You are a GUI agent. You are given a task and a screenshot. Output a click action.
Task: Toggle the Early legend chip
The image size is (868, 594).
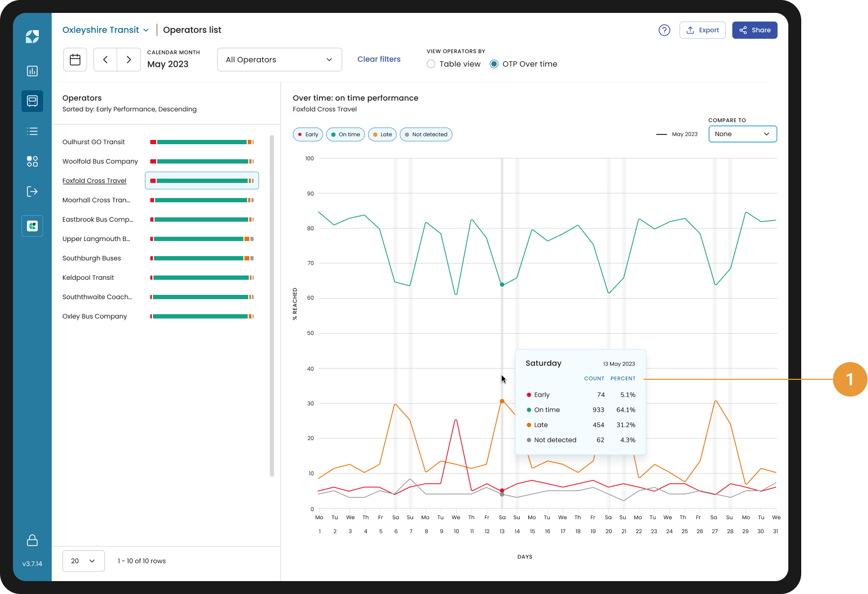click(308, 135)
